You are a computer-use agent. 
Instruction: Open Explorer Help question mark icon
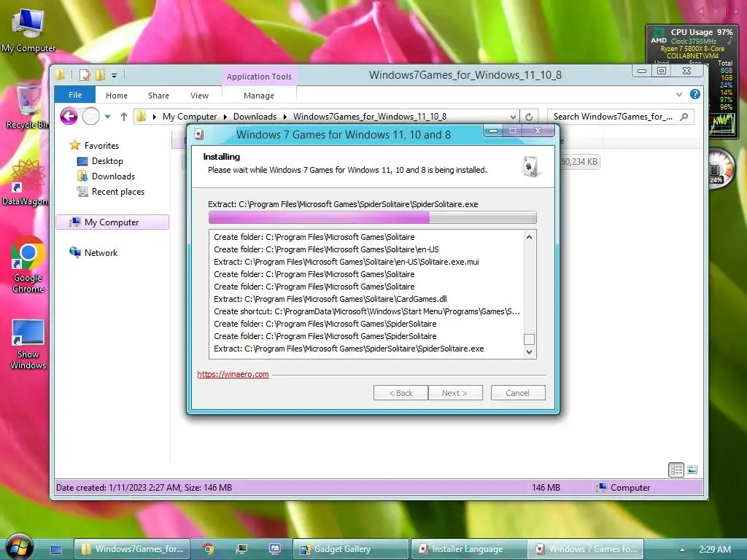point(695,94)
